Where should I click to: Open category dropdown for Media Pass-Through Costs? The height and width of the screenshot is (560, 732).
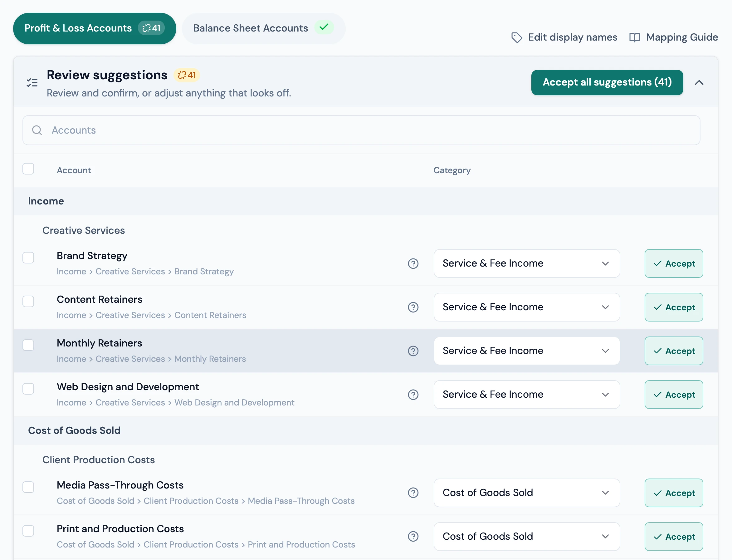pyautogui.click(x=526, y=493)
